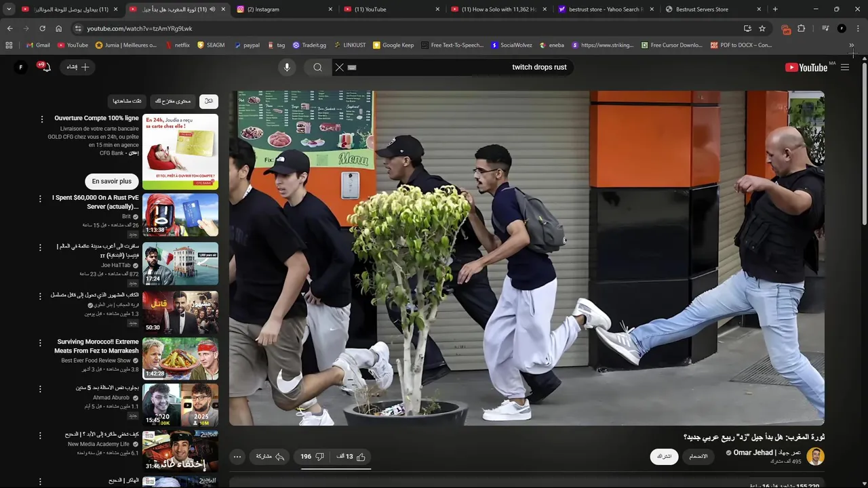Click the search magnifier icon
The image size is (868, 488).
pyautogui.click(x=317, y=67)
